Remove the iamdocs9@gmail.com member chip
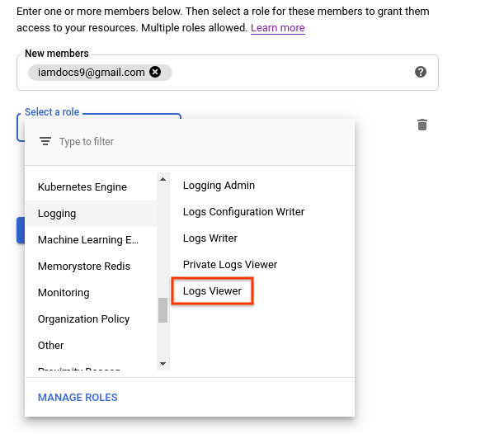Screen dimensions: 504x434 pos(155,73)
